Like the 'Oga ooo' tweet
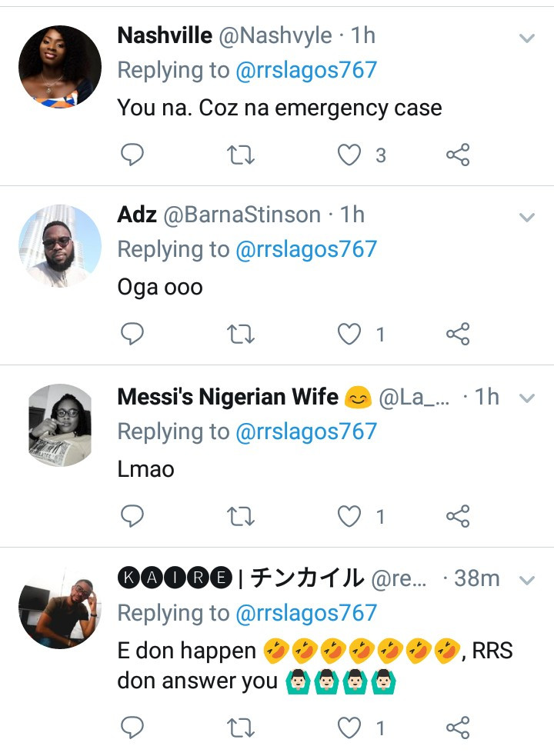The image size is (554, 756). (x=350, y=334)
